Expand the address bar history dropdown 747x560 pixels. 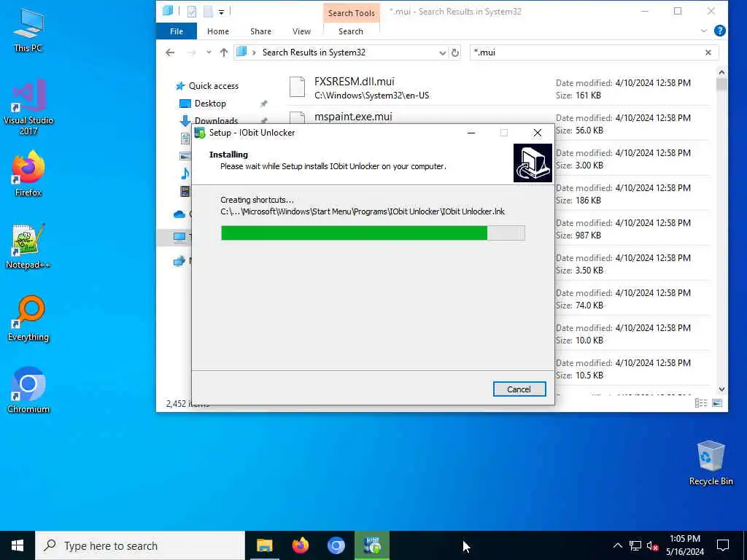(x=443, y=52)
